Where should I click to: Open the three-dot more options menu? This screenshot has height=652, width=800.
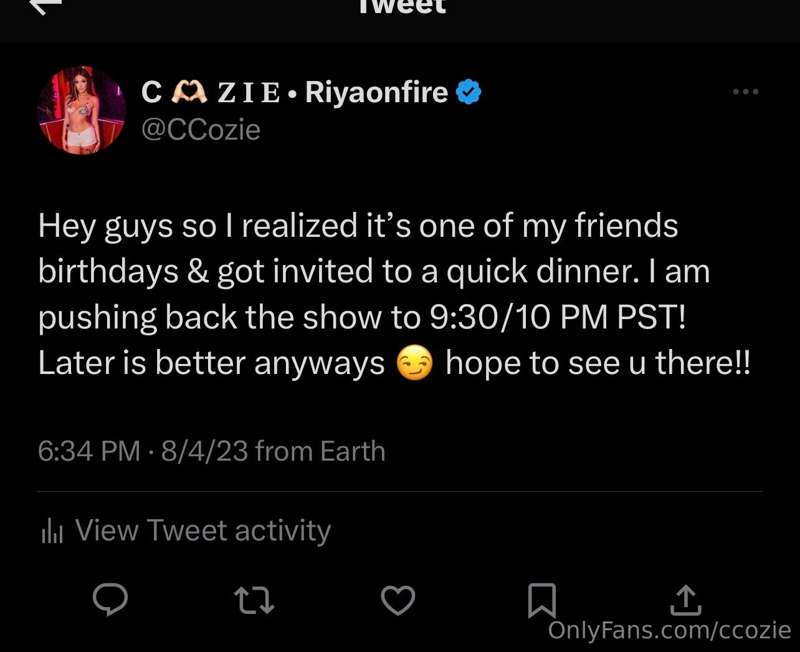coord(745,92)
